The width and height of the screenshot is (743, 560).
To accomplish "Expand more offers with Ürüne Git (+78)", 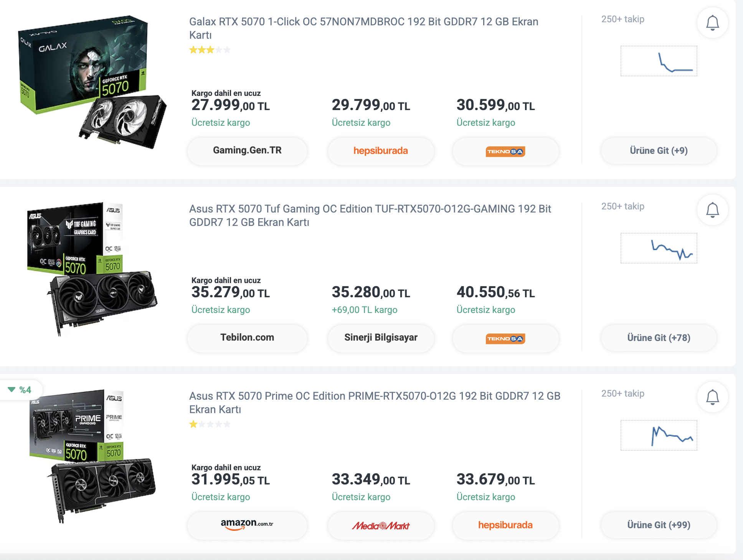I will [659, 338].
